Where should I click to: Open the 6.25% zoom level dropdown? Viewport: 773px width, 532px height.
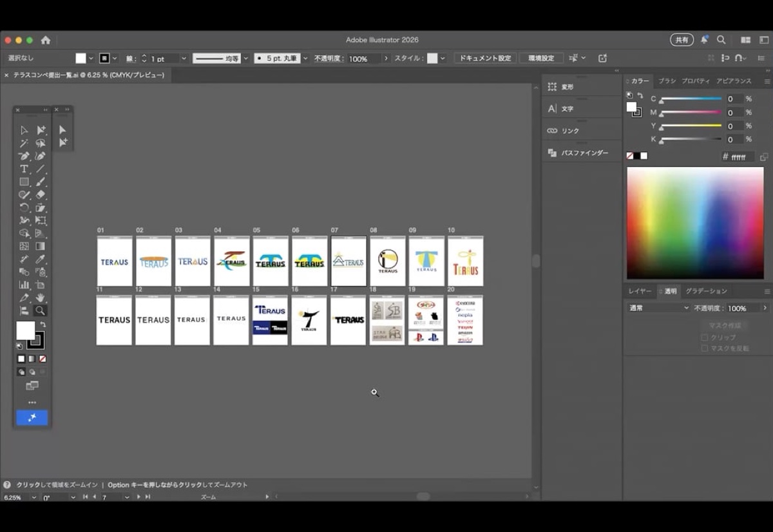click(x=33, y=497)
